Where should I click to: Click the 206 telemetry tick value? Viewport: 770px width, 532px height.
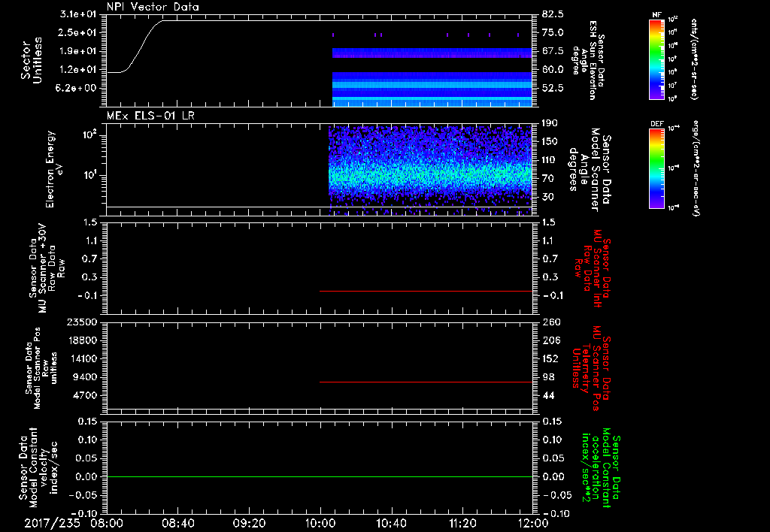tap(551, 340)
